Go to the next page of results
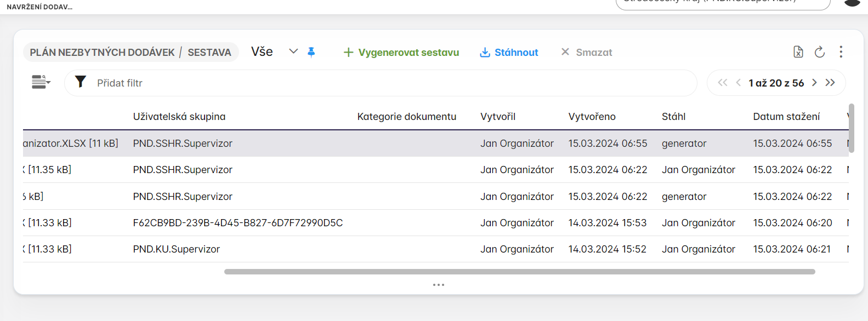The width and height of the screenshot is (868, 321). (814, 83)
